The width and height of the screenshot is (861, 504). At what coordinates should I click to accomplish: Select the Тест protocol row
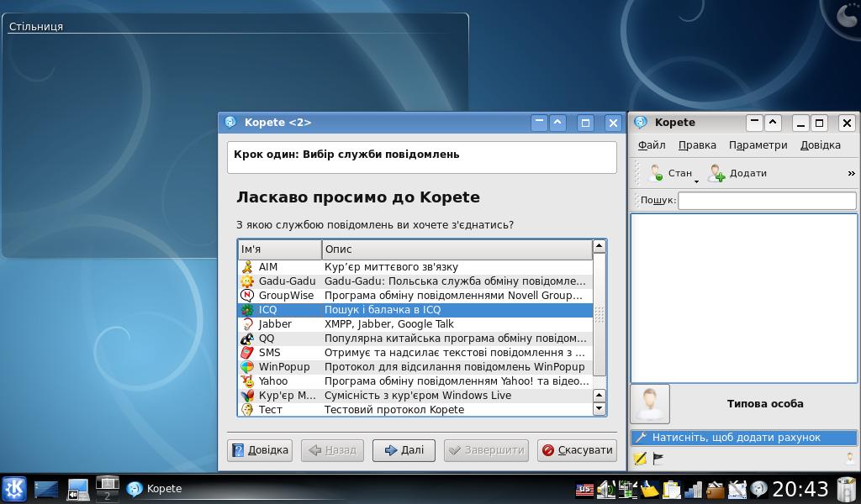(x=415, y=410)
